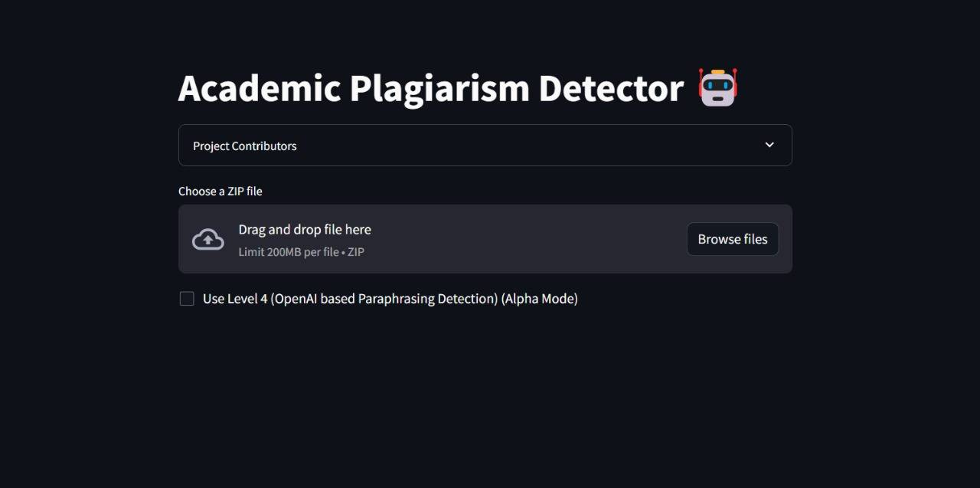This screenshot has height=488, width=980.
Task: Expand the Project Contributors section
Action: [485, 146]
